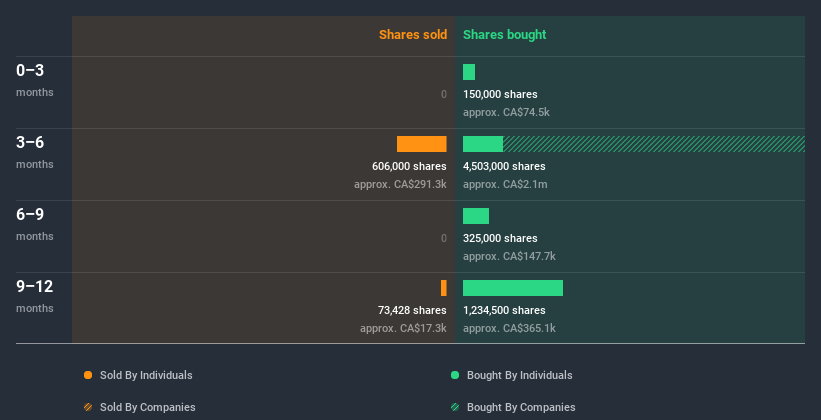Image resolution: width=821 pixels, height=420 pixels.
Task: Select the Bought By Individuals legend label
Action: (x=519, y=375)
